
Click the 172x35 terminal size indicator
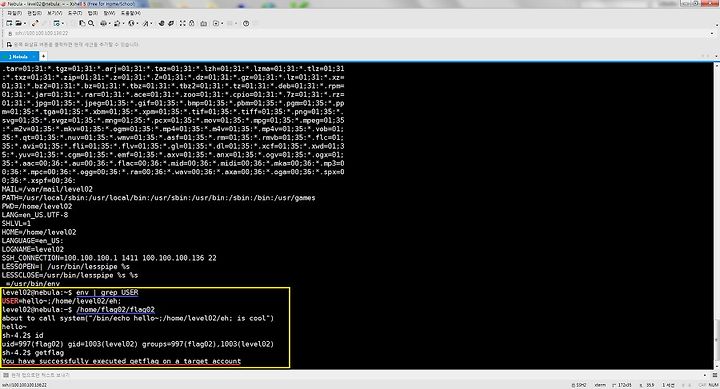pos(622,385)
